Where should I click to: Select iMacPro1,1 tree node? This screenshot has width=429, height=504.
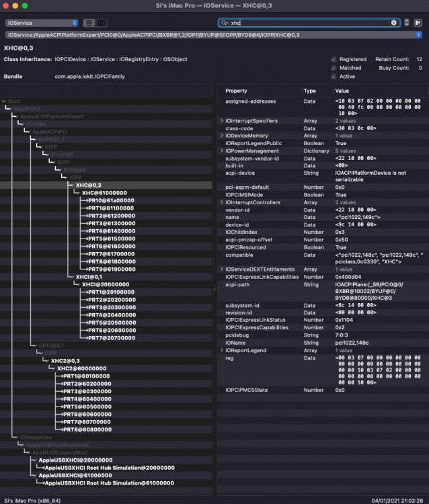[27, 109]
